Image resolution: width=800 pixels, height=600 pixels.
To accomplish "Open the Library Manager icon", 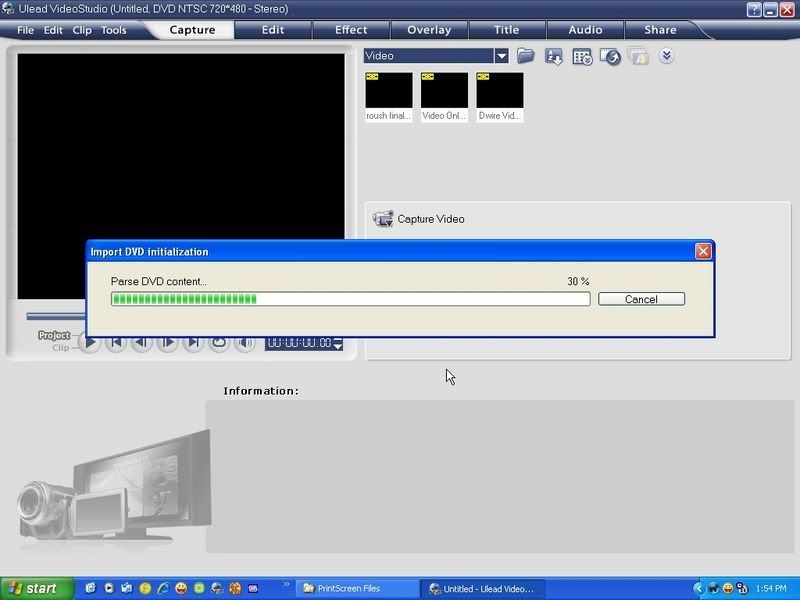I will (x=582, y=57).
